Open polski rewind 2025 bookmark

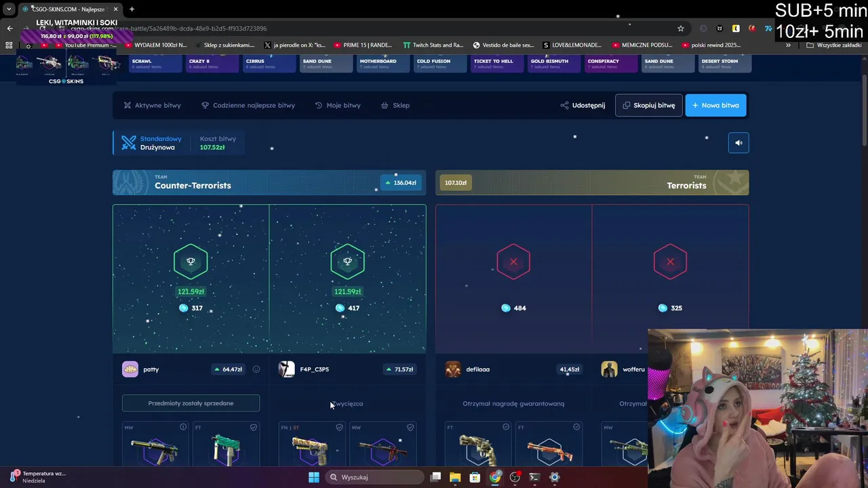(711, 45)
